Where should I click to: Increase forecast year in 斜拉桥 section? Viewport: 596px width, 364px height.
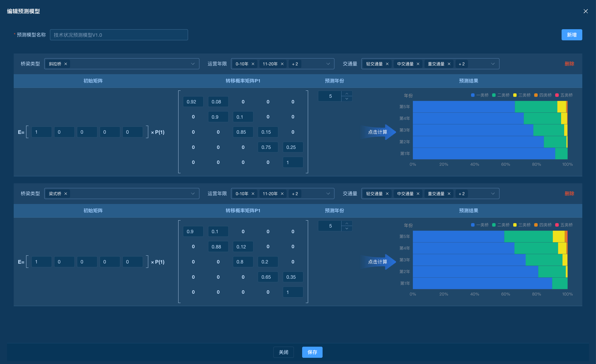tap(347, 94)
